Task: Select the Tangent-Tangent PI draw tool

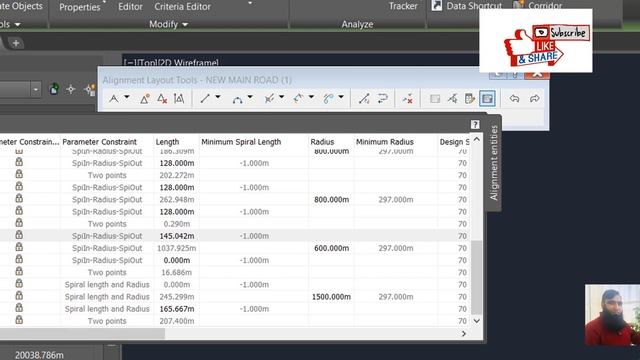Action: [114, 98]
